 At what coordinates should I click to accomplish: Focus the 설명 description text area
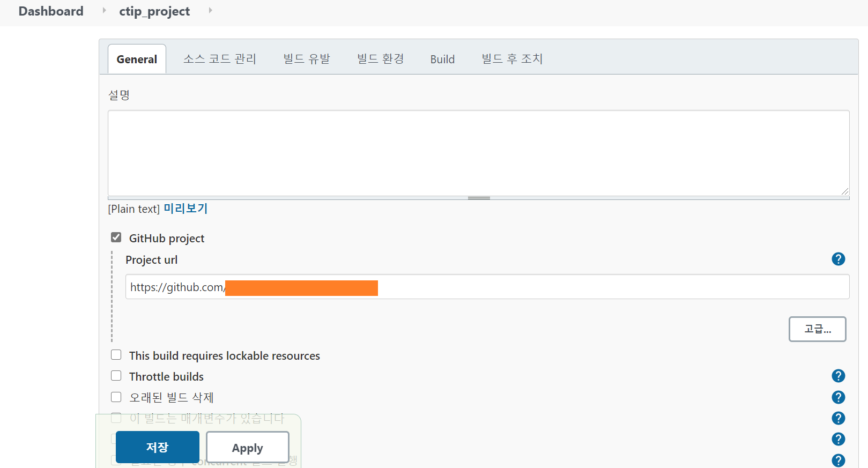(479, 153)
